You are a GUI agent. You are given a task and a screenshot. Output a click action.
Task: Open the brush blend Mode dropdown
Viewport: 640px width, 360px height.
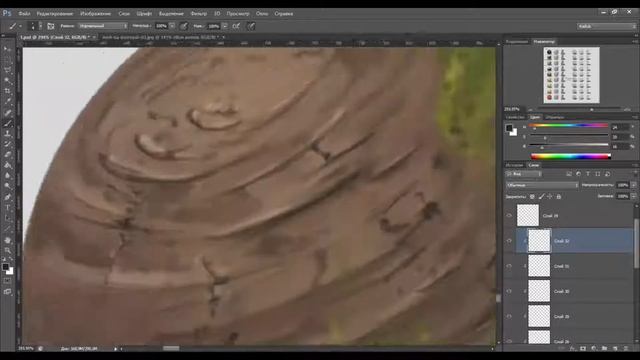click(103, 26)
